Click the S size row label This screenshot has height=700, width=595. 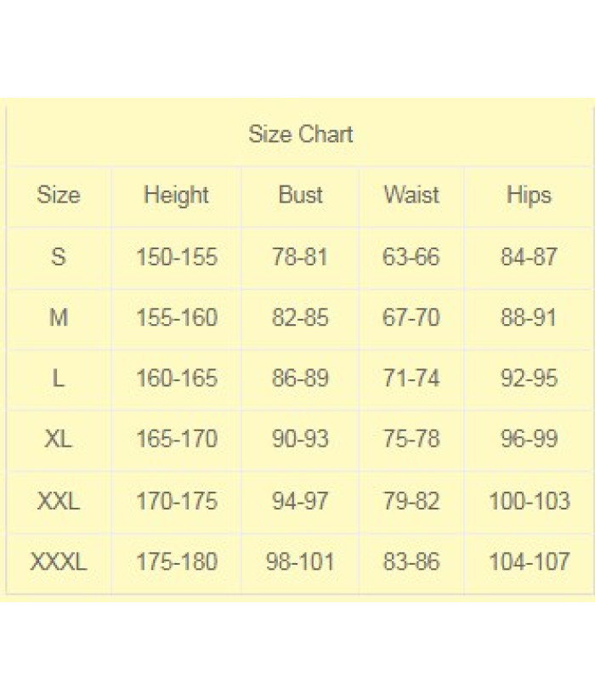coord(59,257)
